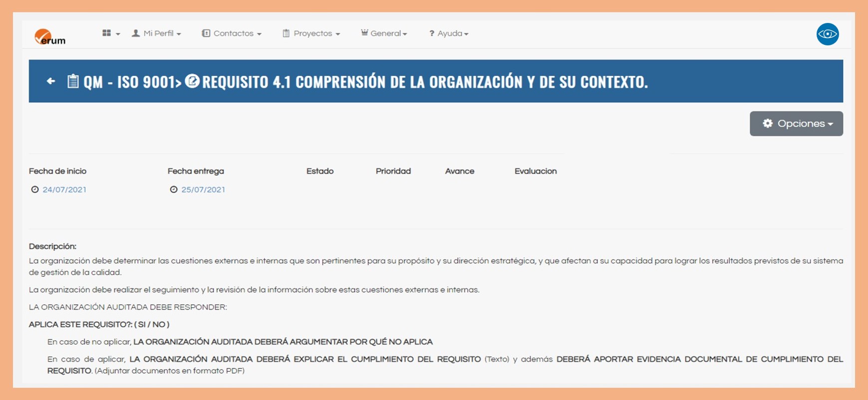Click the clock icon beside 25/07/2021
868x400 pixels.
pyautogui.click(x=174, y=190)
